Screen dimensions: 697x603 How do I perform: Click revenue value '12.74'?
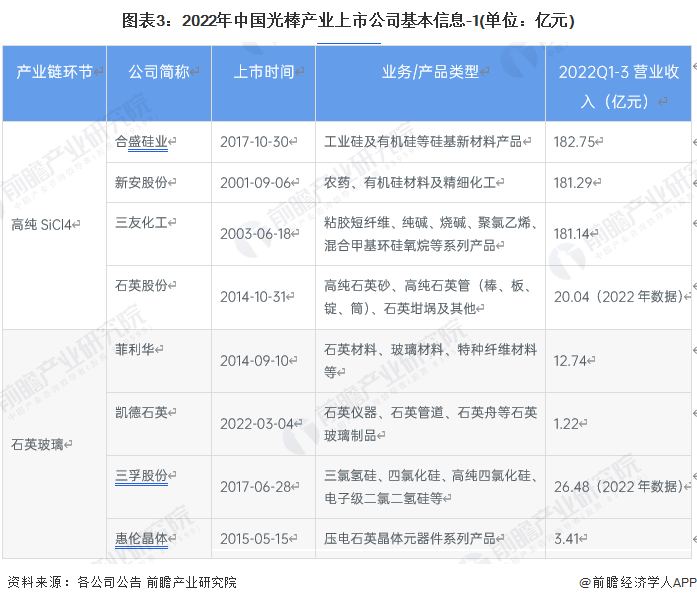(x=570, y=361)
